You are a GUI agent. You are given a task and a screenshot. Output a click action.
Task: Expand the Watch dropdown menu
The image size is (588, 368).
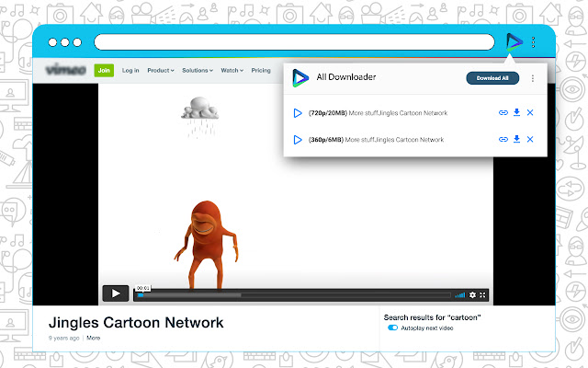point(232,70)
